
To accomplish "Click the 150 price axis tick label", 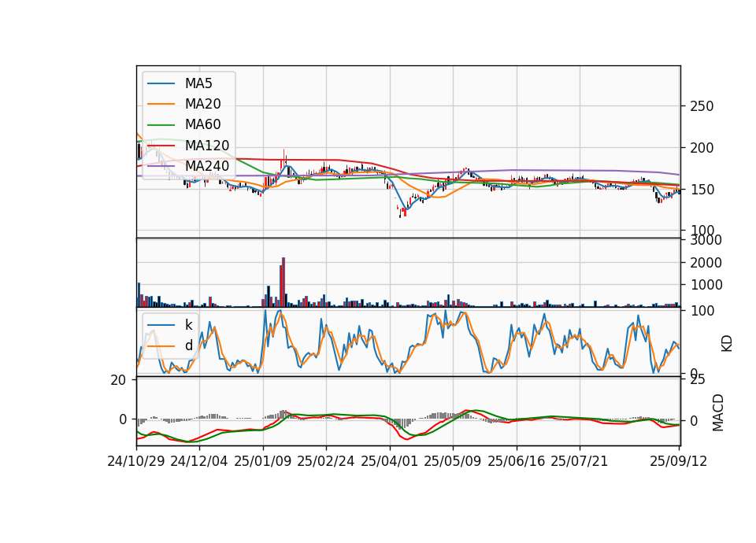I will (x=702, y=190).
